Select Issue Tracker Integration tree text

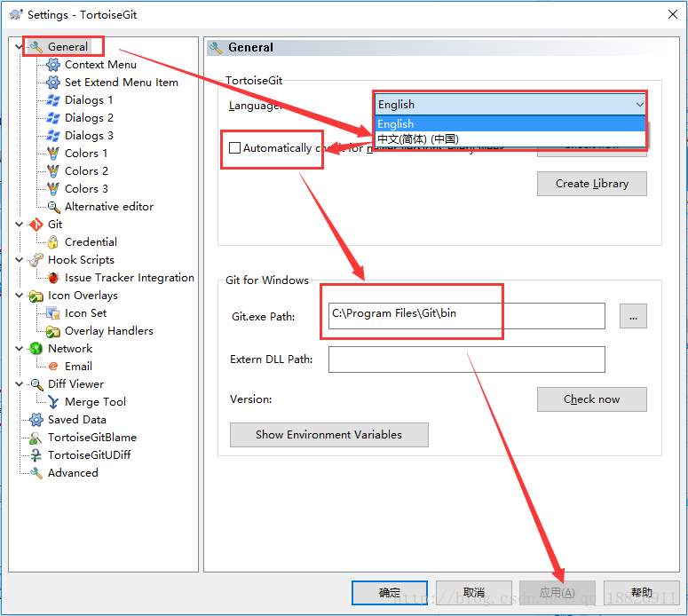click(130, 277)
